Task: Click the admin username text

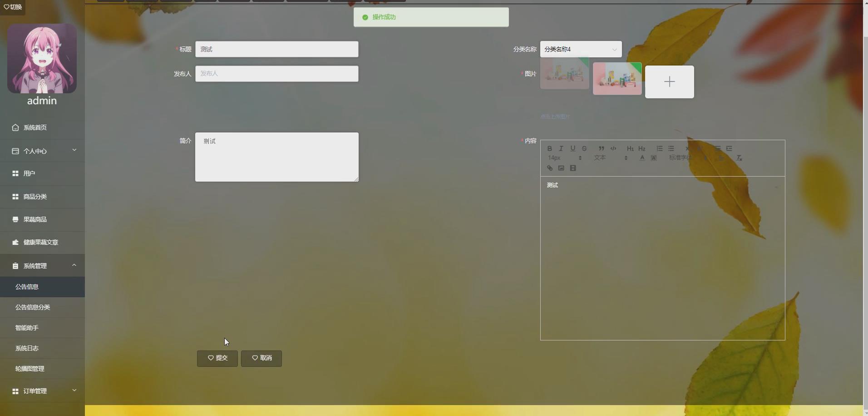Action: pos(42,101)
